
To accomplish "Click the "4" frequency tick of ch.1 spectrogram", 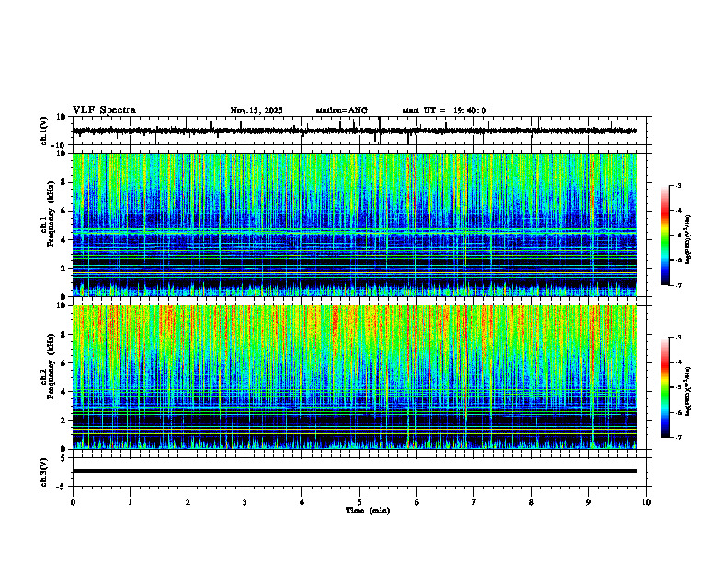I will (x=64, y=240).
